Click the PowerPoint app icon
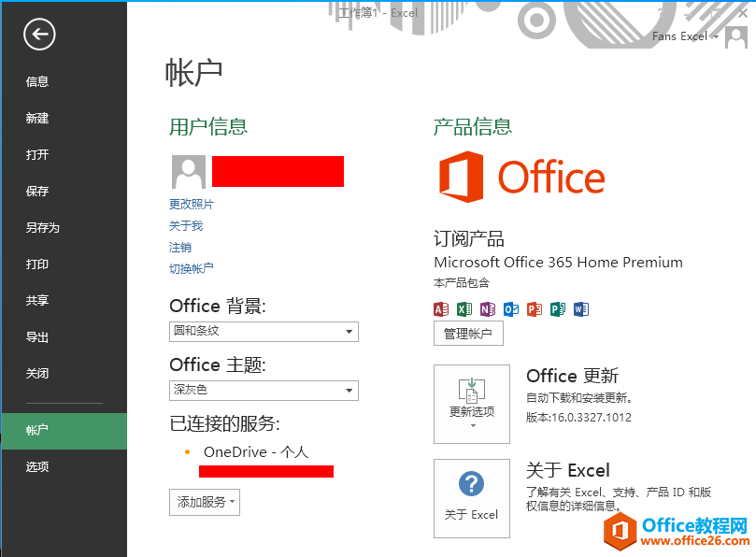This screenshot has height=557, width=756. [x=535, y=309]
